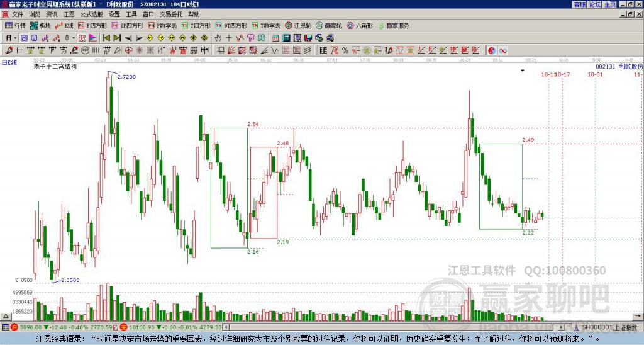Open the calendar icon
The image size is (644, 345).
(275, 38)
